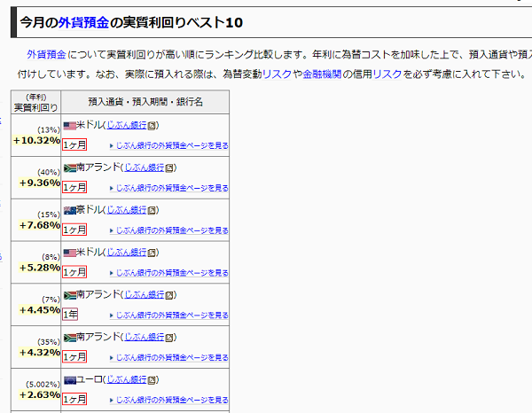
Task: Open リスク link after の信用
Action: tap(387, 74)
